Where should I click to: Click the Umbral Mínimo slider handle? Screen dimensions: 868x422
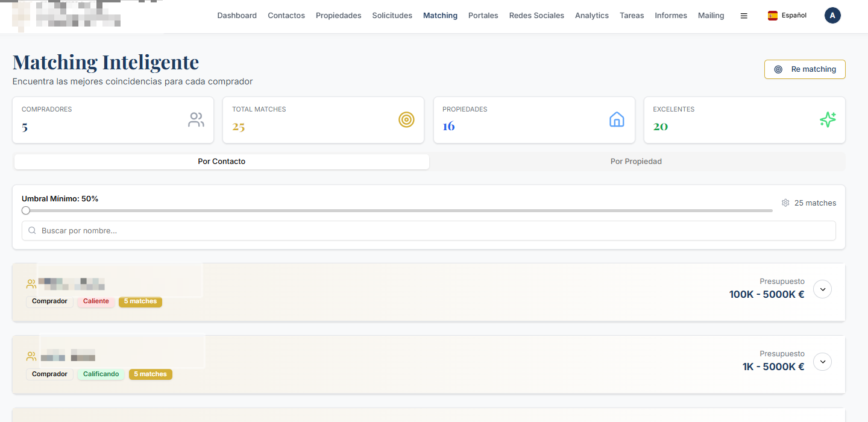26,210
